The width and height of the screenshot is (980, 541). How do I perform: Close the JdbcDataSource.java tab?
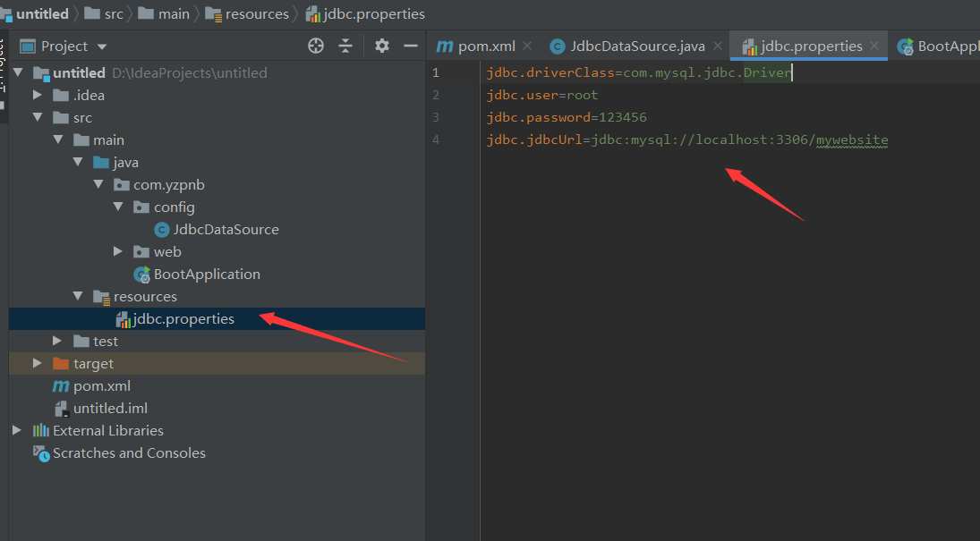(x=718, y=46)
